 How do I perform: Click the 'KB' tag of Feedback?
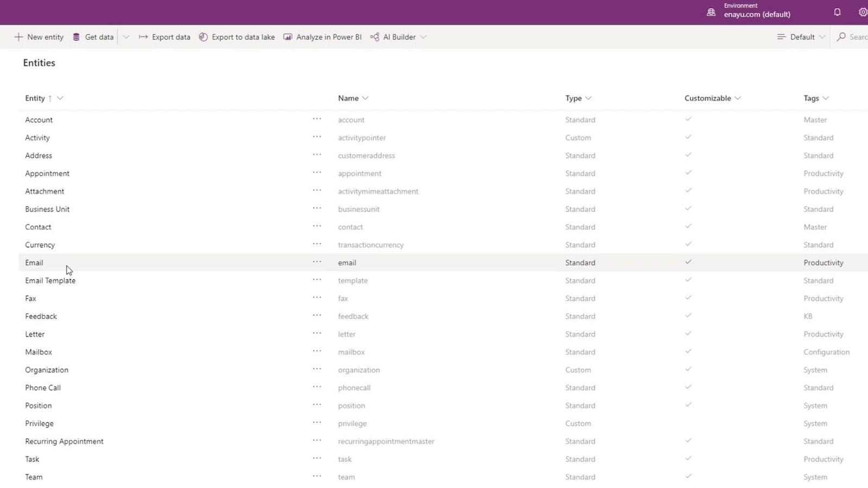click(x=808, y=316)
